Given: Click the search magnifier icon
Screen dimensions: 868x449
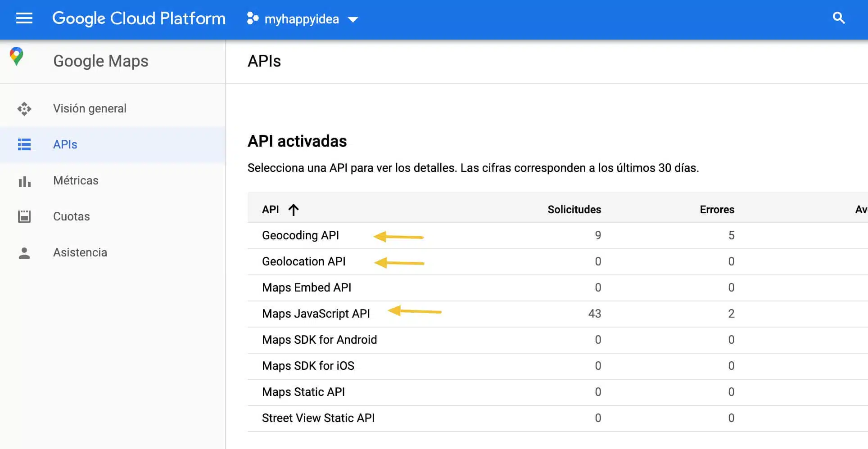Looking at the screenshot, I should coord(838,18).
